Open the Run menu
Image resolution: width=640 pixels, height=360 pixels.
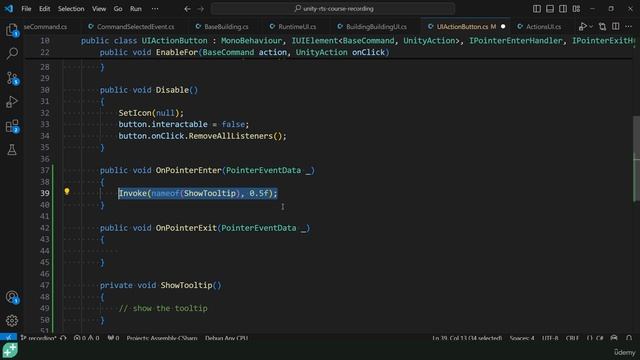[x=136, y=9]
